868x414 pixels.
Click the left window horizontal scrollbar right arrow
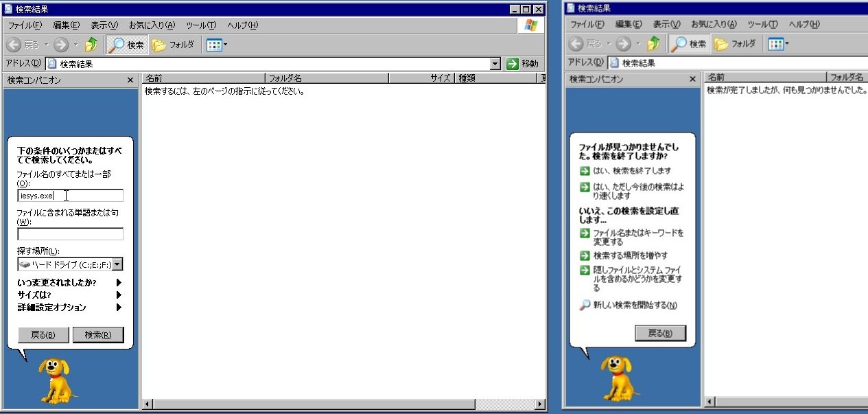(541, 404)
